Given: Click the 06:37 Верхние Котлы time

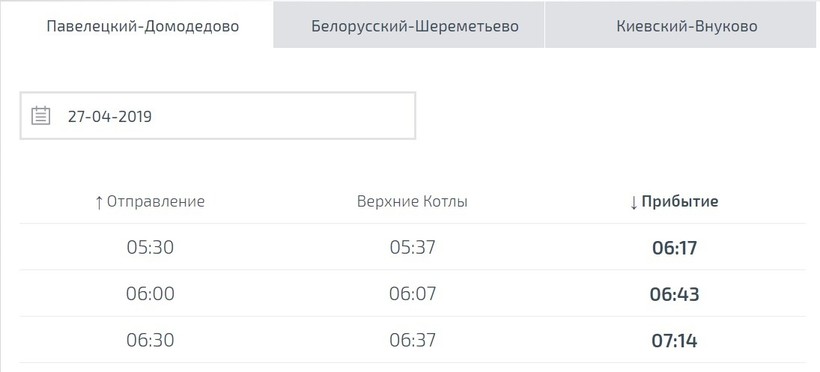Looking at the screenshot, I should pos(412,340).
